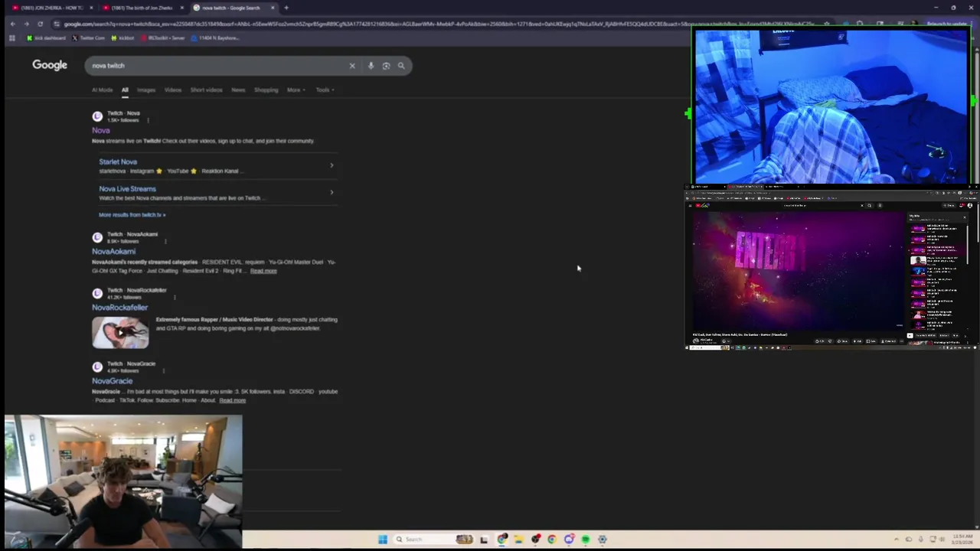
Task: Open three-dot menu of NovaRockafeller result
Action: click(x=175, y=297)
